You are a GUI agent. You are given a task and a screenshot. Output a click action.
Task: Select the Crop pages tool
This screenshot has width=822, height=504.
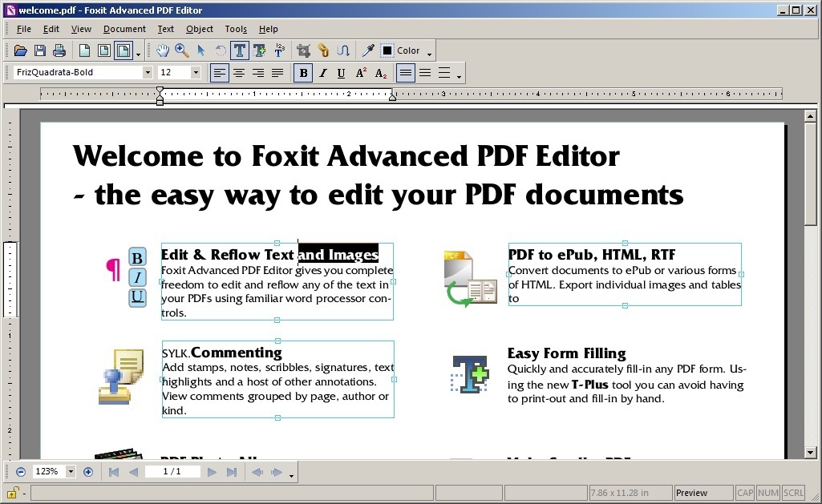(303, 50)
